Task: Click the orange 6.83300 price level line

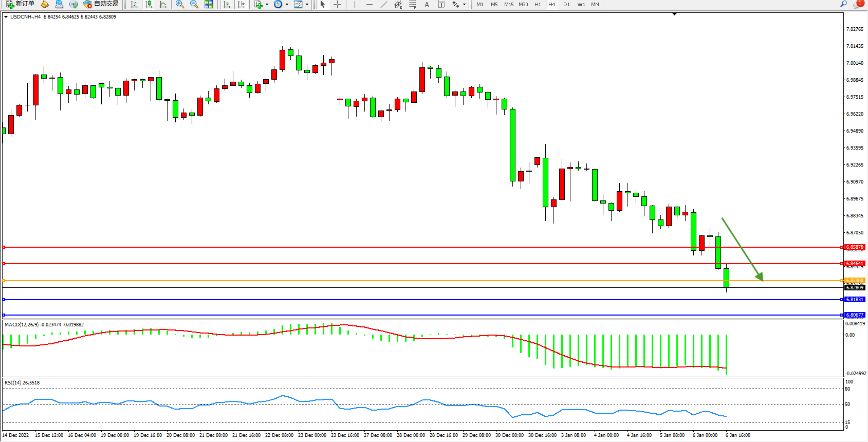Action: [411, 281]
